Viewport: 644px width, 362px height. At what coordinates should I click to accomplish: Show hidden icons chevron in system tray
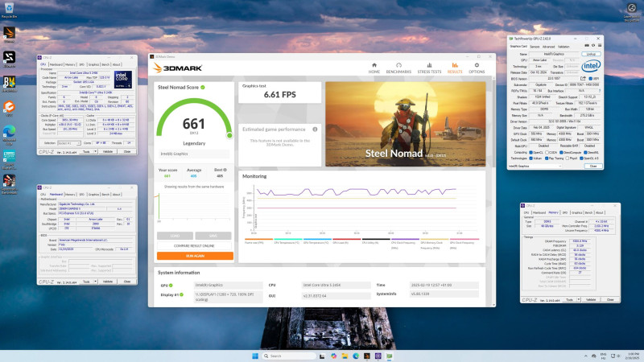[585, 356]
